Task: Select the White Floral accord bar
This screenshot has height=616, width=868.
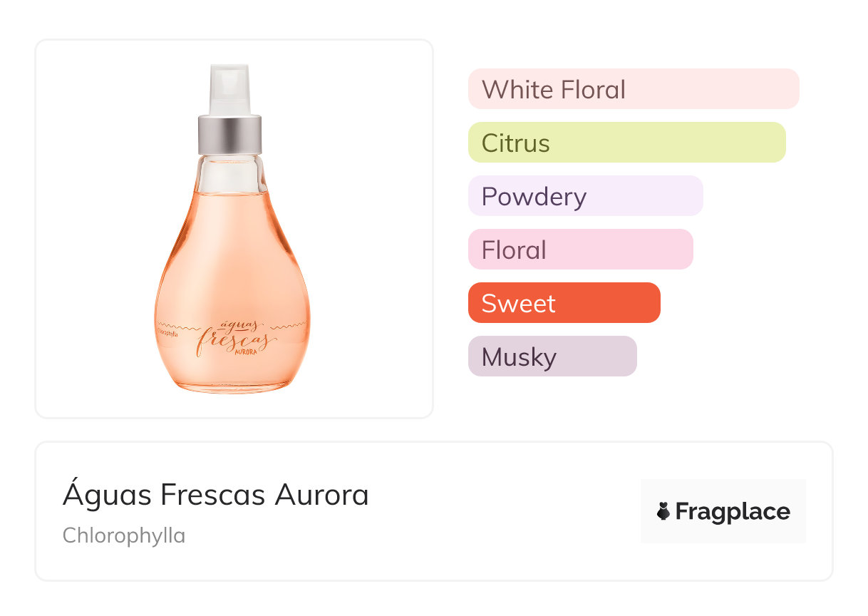Action: click(x=633, y=89)
